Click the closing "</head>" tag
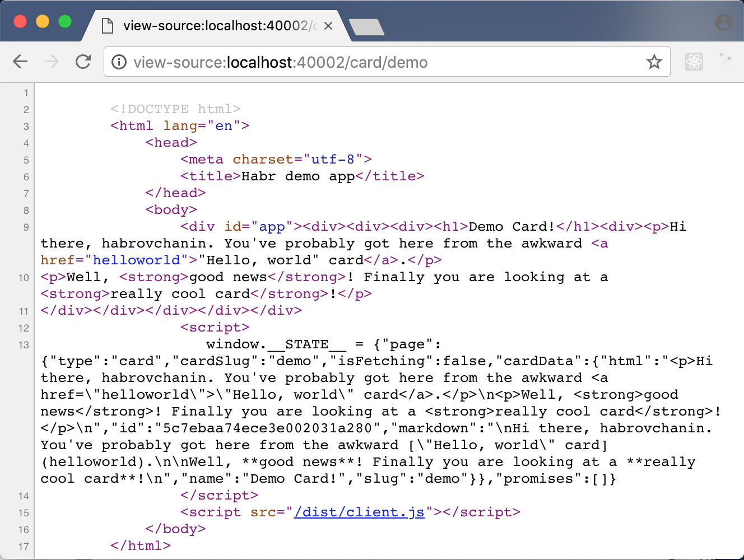Screen dimensions: 744x560 tap(175, 193)
